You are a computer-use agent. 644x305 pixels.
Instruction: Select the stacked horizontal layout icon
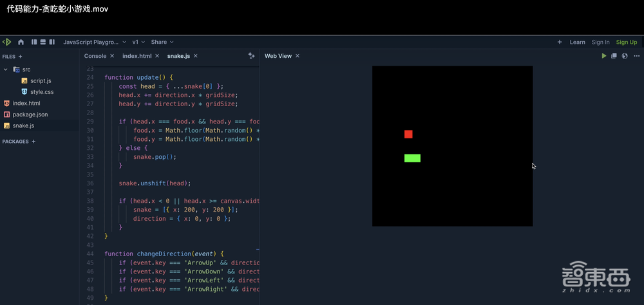point(43,42)
